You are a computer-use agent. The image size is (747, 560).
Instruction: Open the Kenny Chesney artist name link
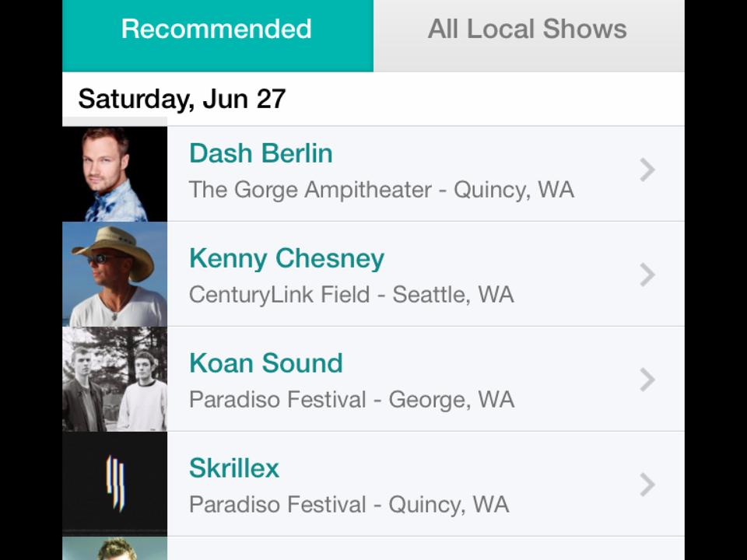(x=286, y=258)
